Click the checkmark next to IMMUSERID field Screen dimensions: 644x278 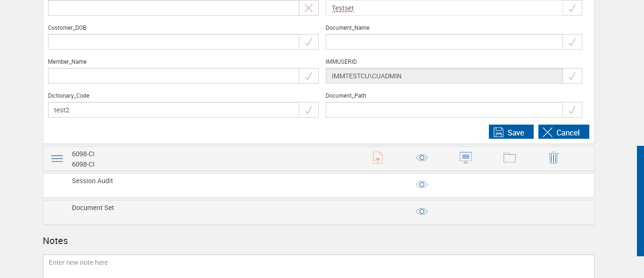click(572, 76)
